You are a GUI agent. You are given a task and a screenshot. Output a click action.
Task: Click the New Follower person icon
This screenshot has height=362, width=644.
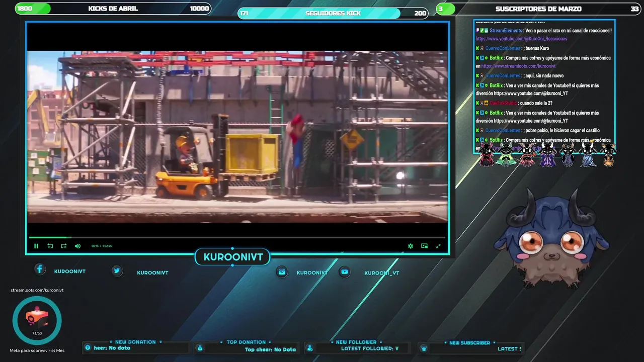310,348
